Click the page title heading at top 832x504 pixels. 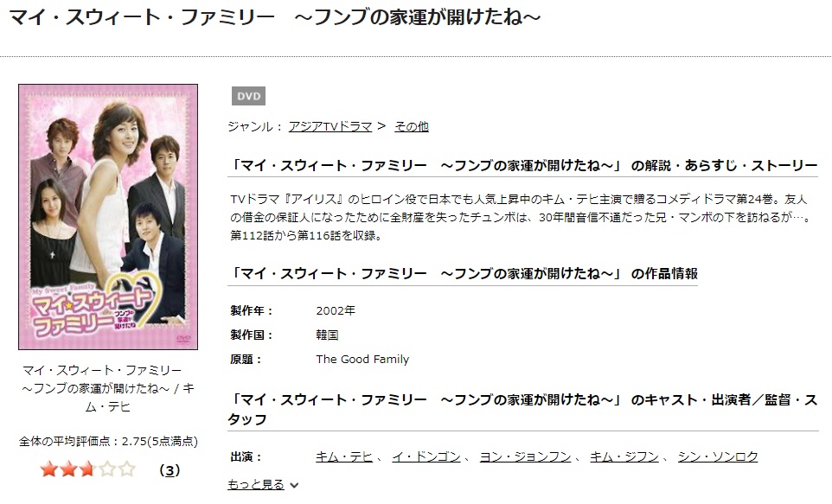point(275,17)
